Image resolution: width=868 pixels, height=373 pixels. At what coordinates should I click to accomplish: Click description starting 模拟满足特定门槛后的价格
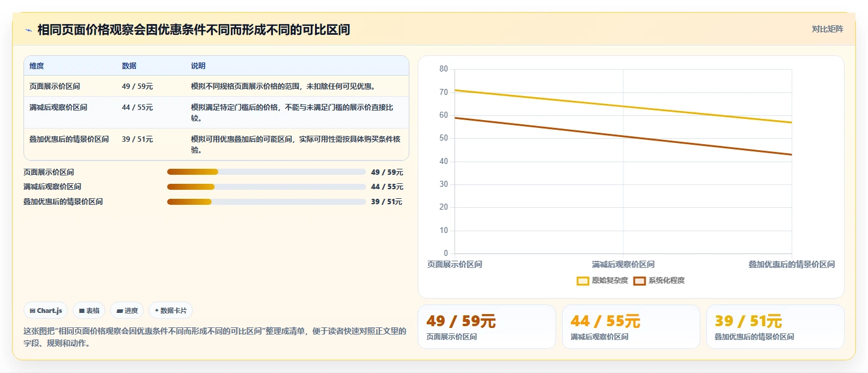coord(292,112)
